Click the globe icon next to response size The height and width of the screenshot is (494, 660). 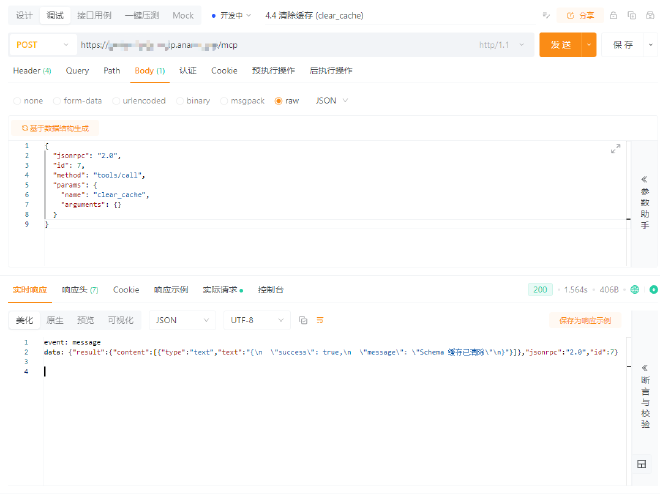pyautogui.click(x=634, y=289)
